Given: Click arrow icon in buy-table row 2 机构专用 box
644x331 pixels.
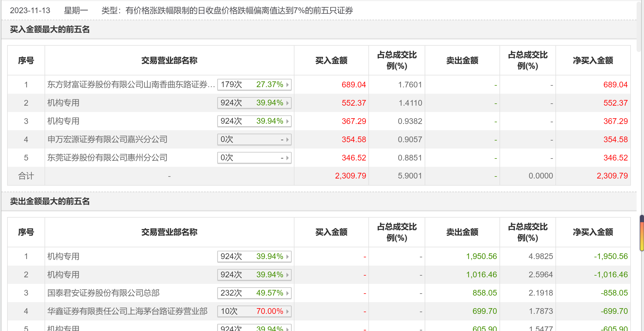Looking at the screenshot, I should tap(287, 103).
